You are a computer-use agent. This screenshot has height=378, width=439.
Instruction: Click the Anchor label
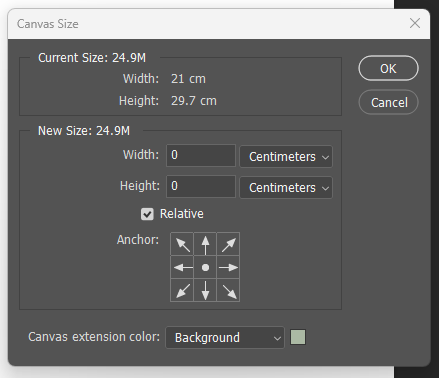coord(138,240)
